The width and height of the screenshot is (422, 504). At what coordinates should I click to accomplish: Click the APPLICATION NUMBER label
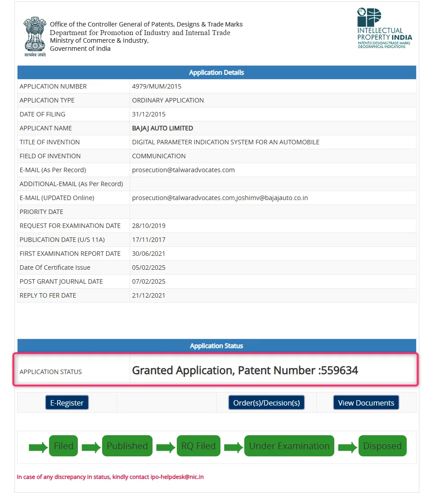(53, 86)
